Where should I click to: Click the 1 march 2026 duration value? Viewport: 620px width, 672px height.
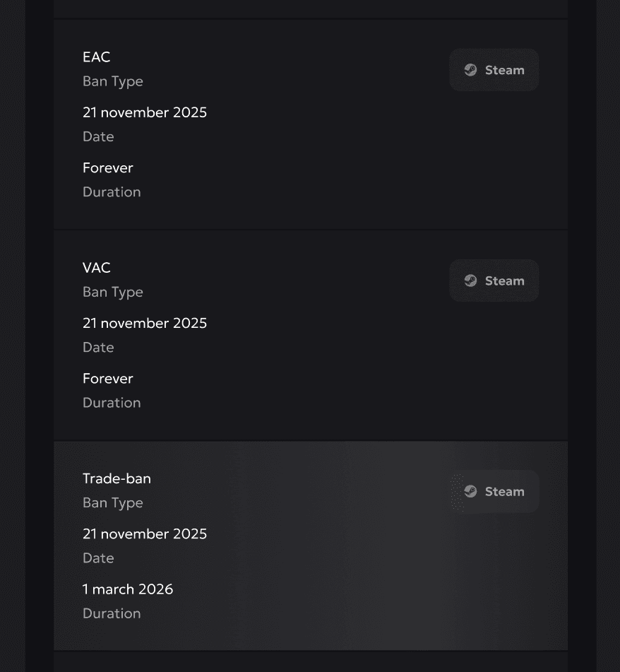(x=127, y=589)
